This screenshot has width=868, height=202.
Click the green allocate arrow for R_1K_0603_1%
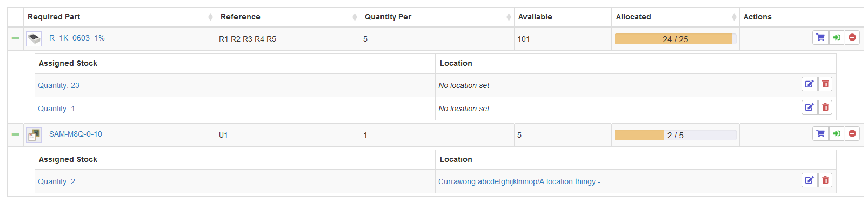click(837, 37)
